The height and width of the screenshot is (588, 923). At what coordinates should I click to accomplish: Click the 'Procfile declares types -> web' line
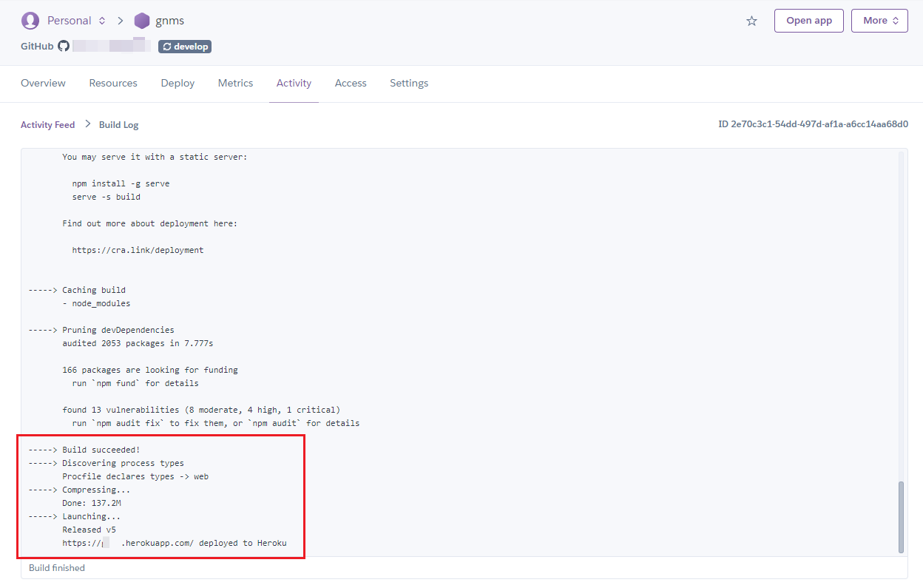click(135, 476)
